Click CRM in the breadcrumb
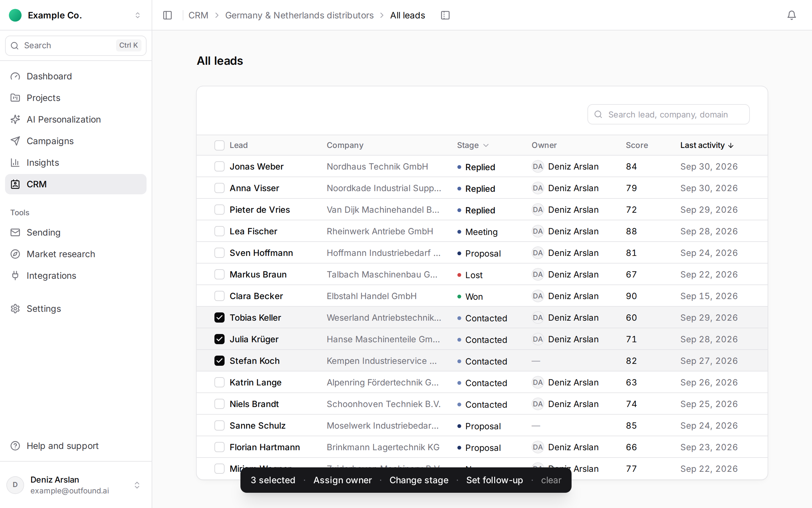 [198, 15]
